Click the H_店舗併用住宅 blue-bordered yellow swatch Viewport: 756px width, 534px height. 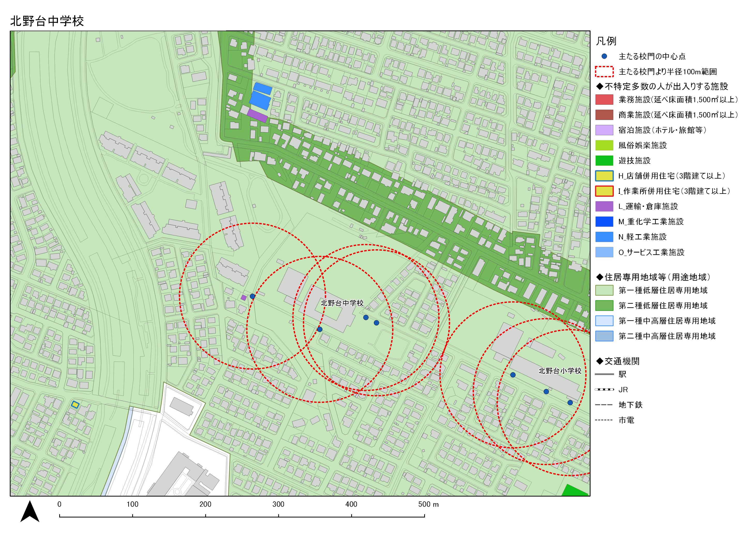click(x=604, y=176)
